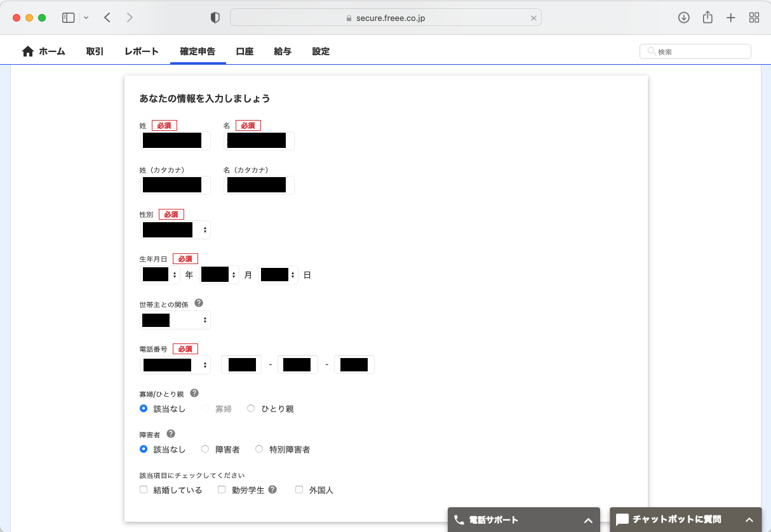Check the 結婚している checkbox
The width and height of the screenshot is (771, 532).
point(144,489)
